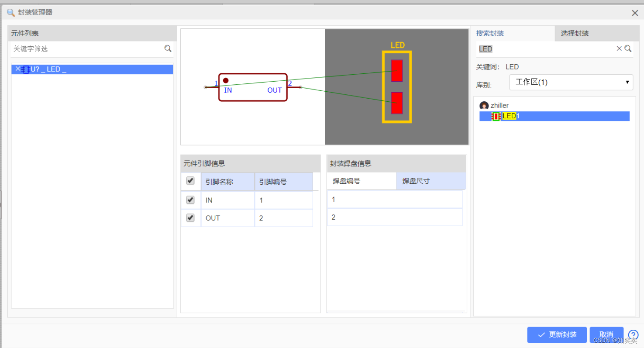This screenshot has width=644, height=348.
Task: Click the footprint icon next to LED1 result
Action: (x=496, y=116)
